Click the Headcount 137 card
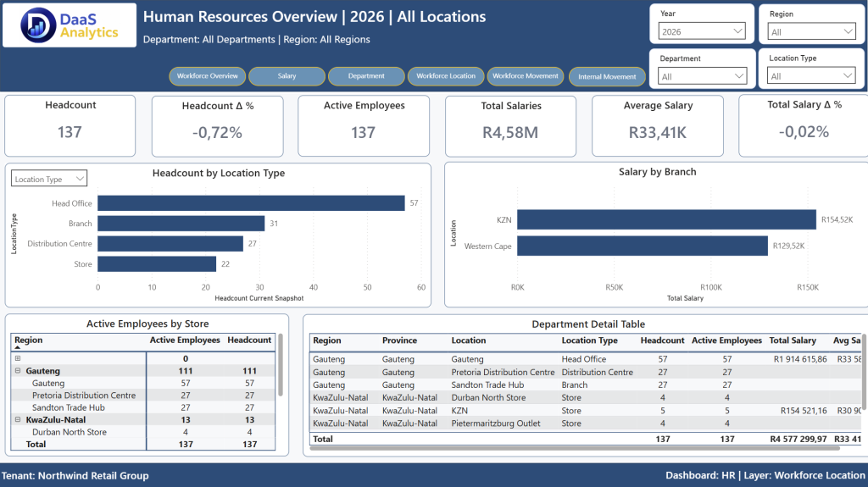Image resolution: width=868 pixels, height=487 pixels. click(70, 125)
